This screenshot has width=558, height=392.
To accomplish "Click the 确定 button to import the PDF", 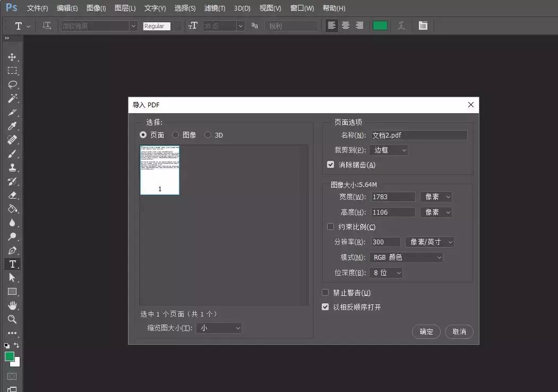I will (x=426, y=331).
